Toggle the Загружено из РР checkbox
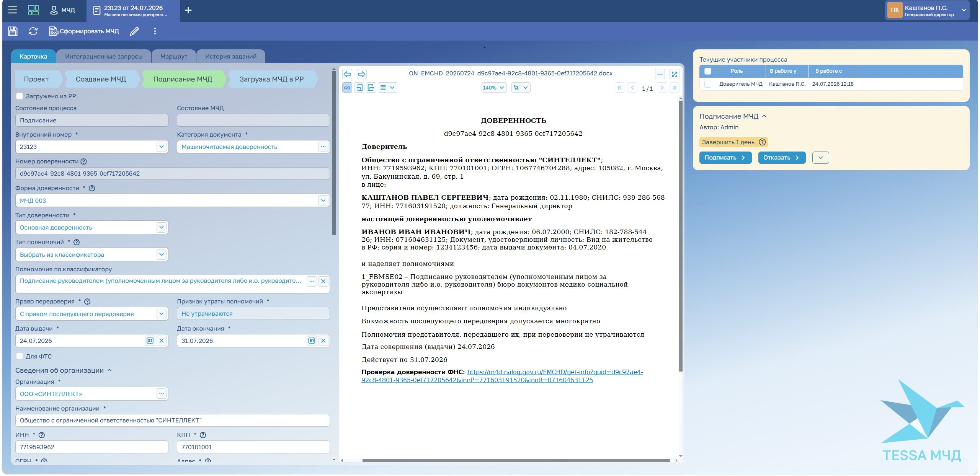Screen dimensions: 980x476 point(20,96)
